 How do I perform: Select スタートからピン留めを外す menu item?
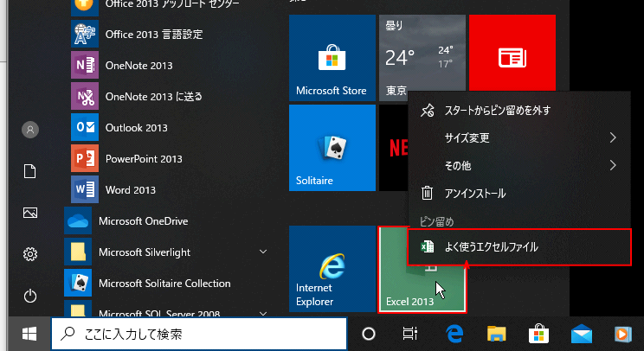519,110
